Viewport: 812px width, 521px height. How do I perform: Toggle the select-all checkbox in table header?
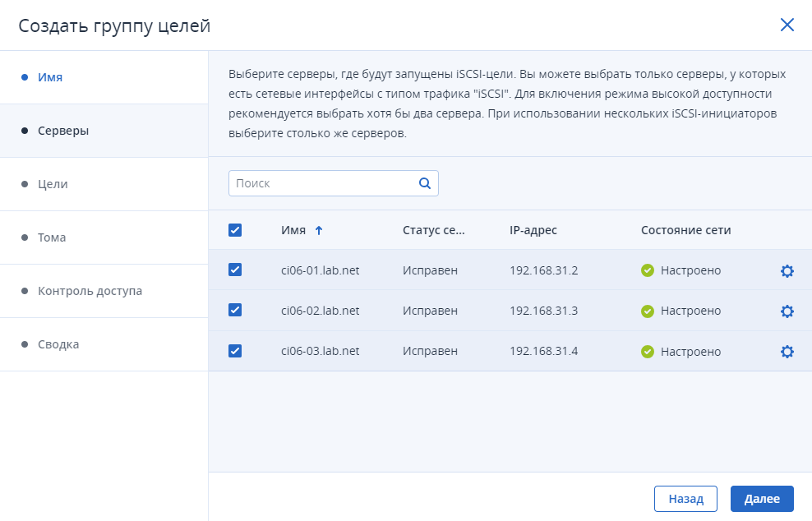[235, 230]
